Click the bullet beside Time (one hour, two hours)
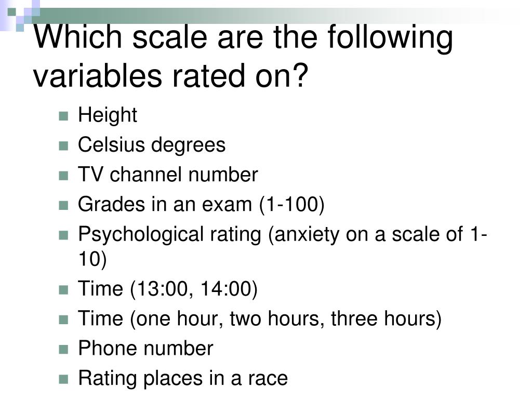 coord(63,320)
